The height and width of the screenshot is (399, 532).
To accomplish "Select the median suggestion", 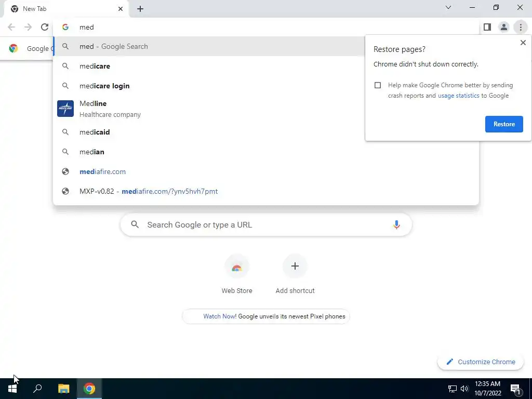I will 266,152.
